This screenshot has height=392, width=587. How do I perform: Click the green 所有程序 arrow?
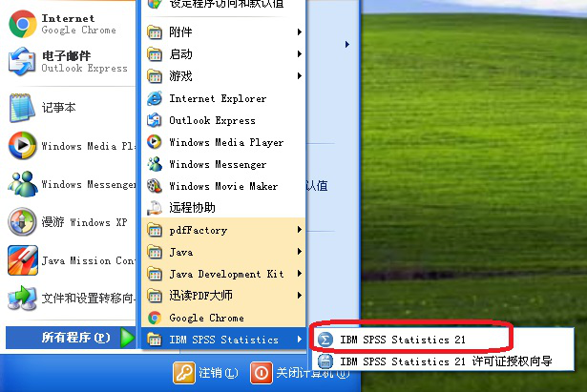coord(127,338)
